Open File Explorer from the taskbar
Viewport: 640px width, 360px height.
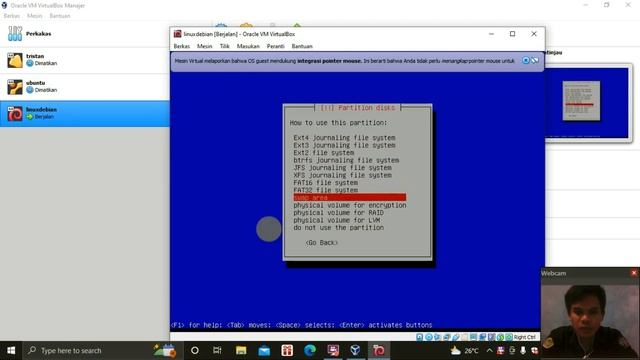click(x=241, y=351)
